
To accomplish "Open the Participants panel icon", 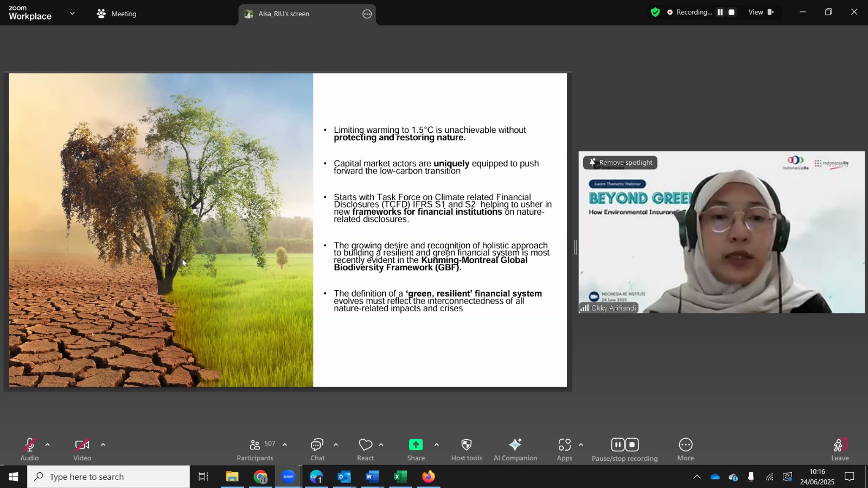I will point(254,445).
